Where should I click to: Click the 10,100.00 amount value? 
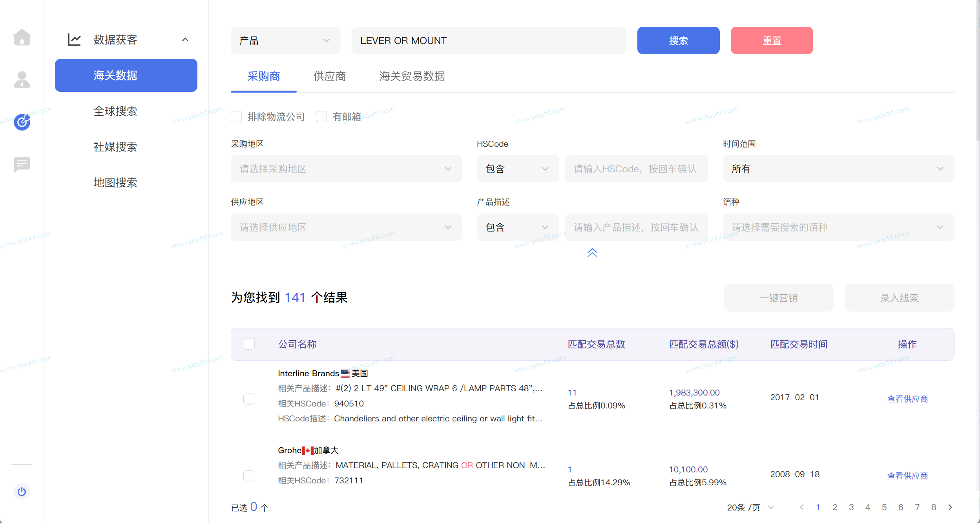[688, 469]
